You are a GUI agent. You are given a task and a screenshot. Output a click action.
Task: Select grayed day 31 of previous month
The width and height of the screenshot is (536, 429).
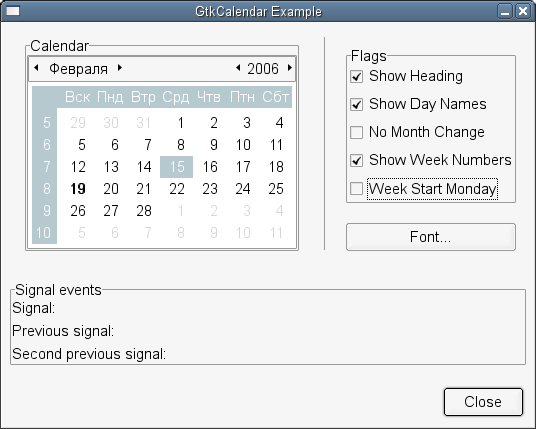[x=144, y=123]
